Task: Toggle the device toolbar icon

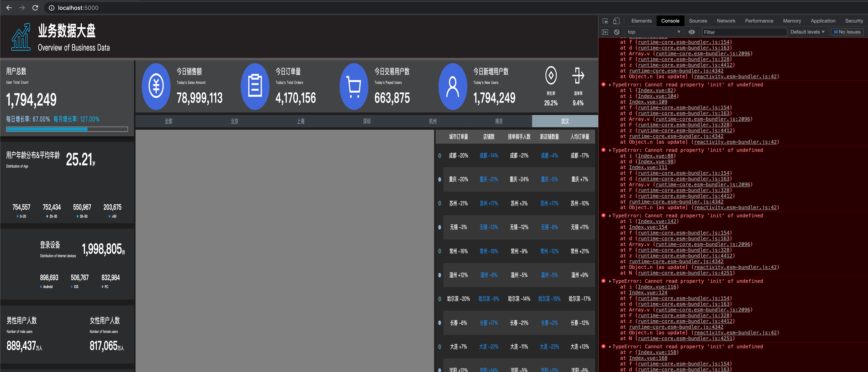Action: point(616,21)
